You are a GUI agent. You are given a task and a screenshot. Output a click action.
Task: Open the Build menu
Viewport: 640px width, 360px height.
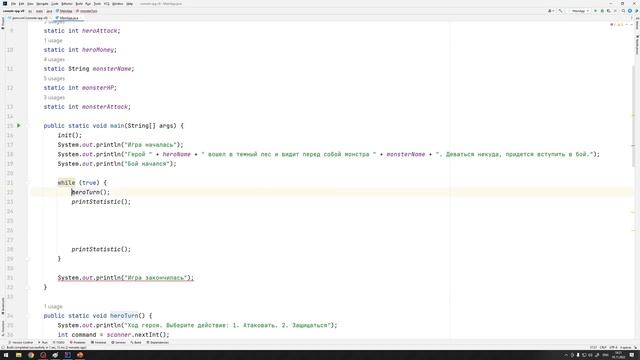(79, 4)
